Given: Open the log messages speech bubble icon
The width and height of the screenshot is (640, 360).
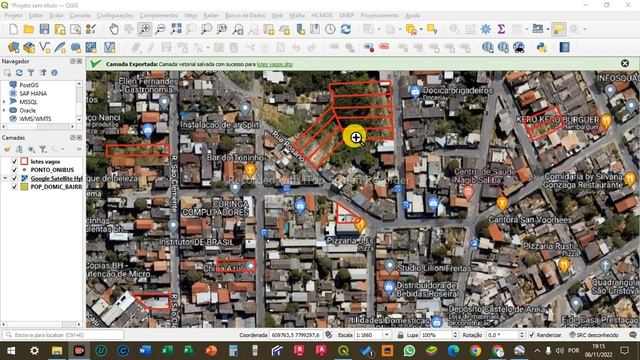Looking at the screenshot, I should pos(633,335).
